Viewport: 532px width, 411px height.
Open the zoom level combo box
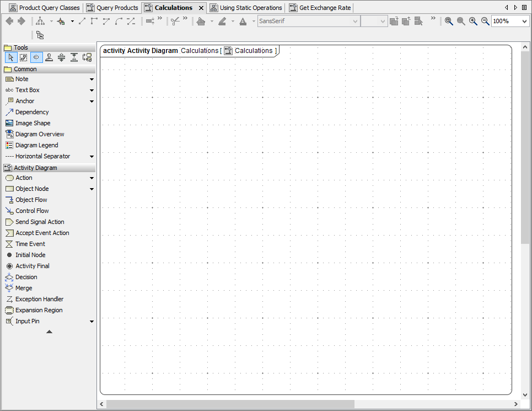(x=524, y=21)
